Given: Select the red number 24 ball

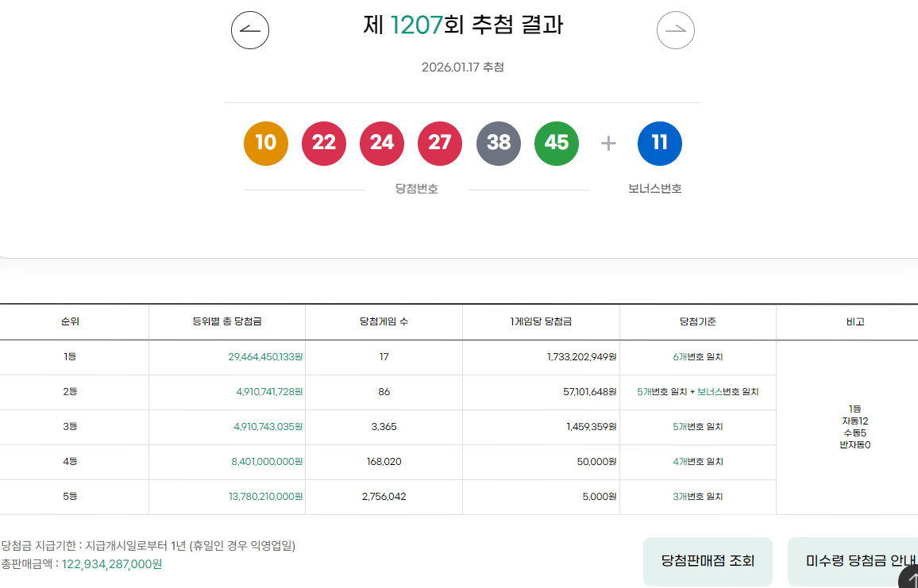Looking at the screenshot, I should click(x=381, y=143).
